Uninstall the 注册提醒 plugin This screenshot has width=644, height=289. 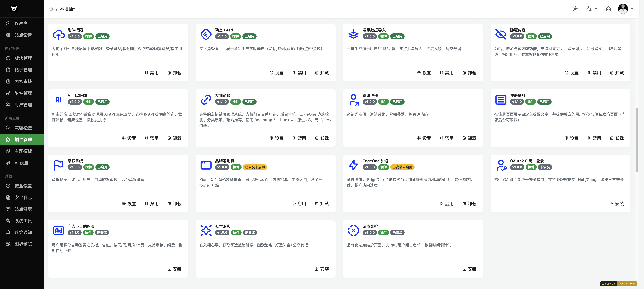tap(617, 138)
